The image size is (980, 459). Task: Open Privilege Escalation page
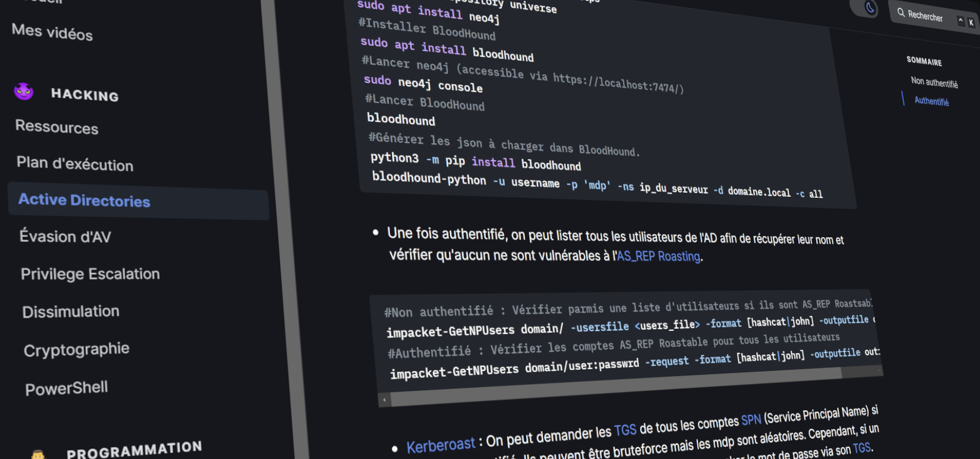tap(90, 274)
